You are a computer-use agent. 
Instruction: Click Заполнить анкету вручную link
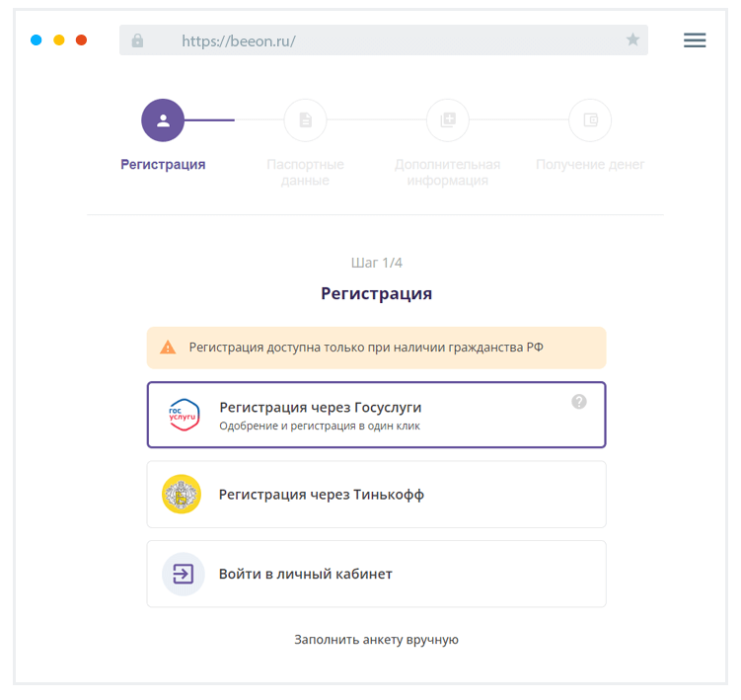click(x=376, y=640)
